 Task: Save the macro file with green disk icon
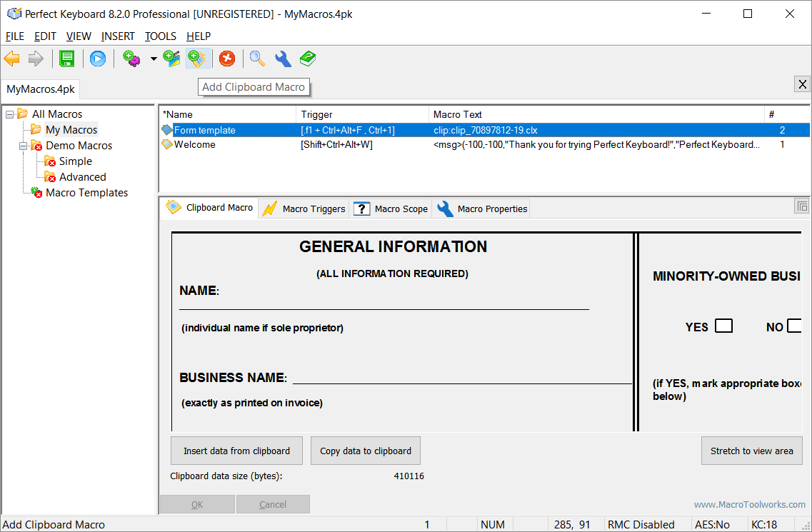point(67,59)
